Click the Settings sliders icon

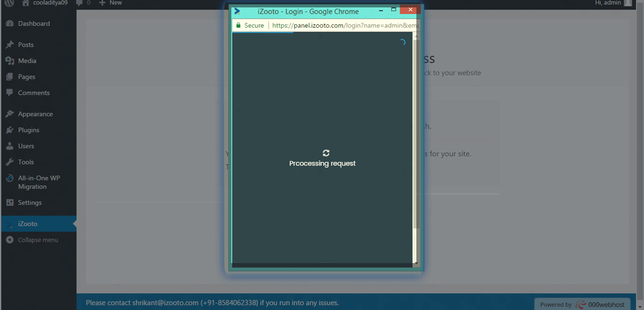point(10,203)
